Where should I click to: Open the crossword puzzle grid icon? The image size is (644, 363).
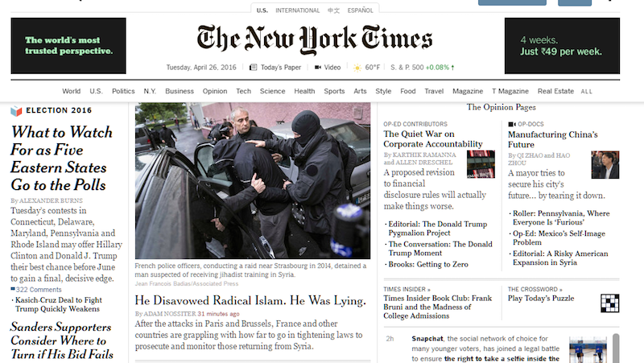click(609, 303)
